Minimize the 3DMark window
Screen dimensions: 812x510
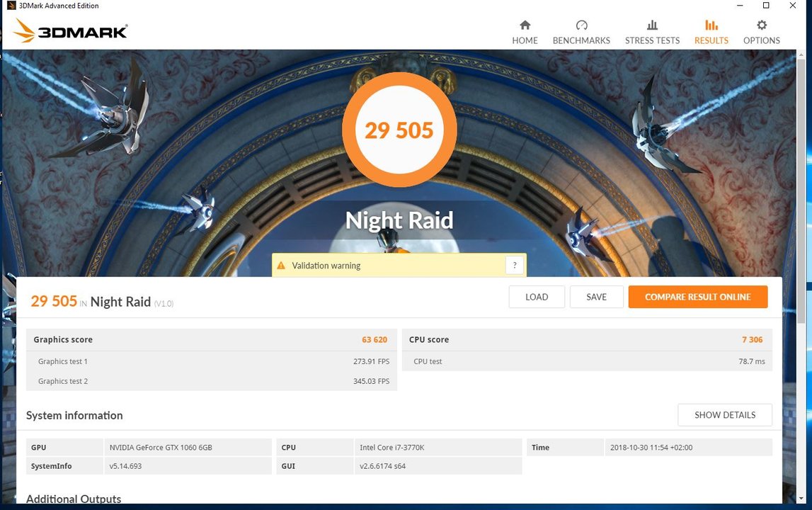coord(740,6)
